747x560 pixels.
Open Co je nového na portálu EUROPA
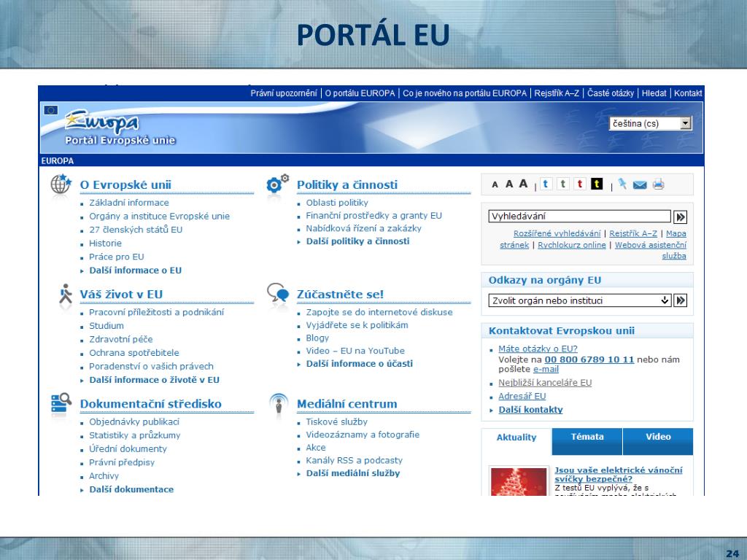coord(465,93)
